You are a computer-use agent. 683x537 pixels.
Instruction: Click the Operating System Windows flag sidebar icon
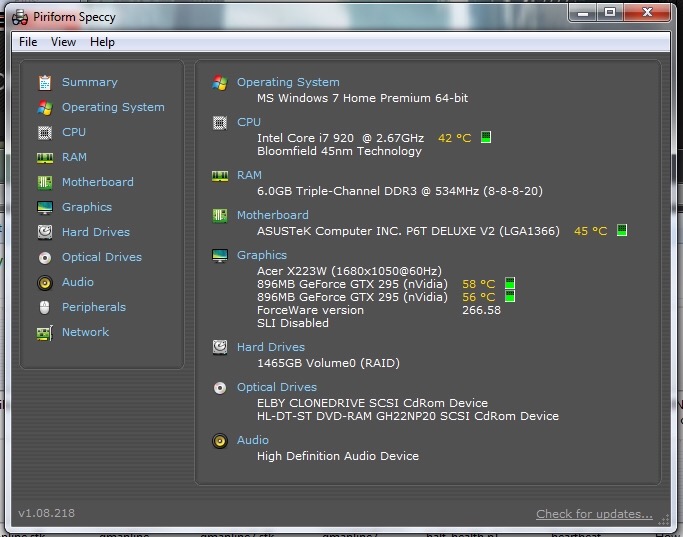click(x=45, y=107)
